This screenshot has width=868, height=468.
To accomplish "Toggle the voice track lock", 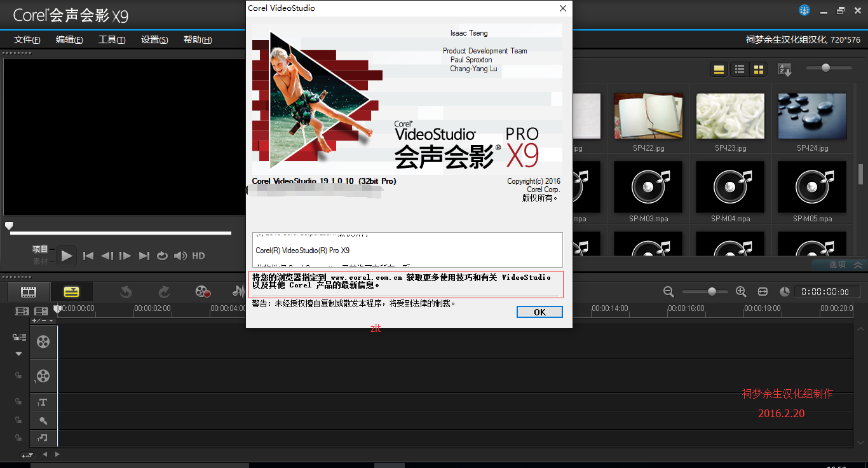I will pos(18,420).
